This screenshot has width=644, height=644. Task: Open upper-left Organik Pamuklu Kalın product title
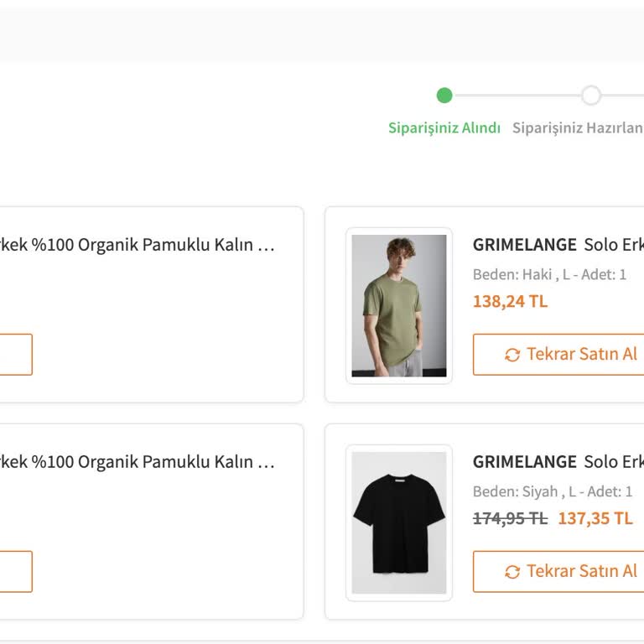138,245
